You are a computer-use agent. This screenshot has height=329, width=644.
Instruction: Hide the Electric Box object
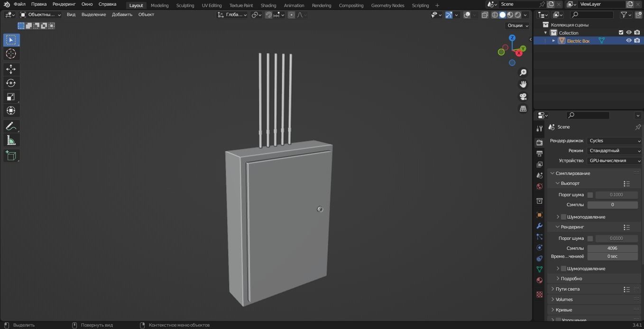628,40
